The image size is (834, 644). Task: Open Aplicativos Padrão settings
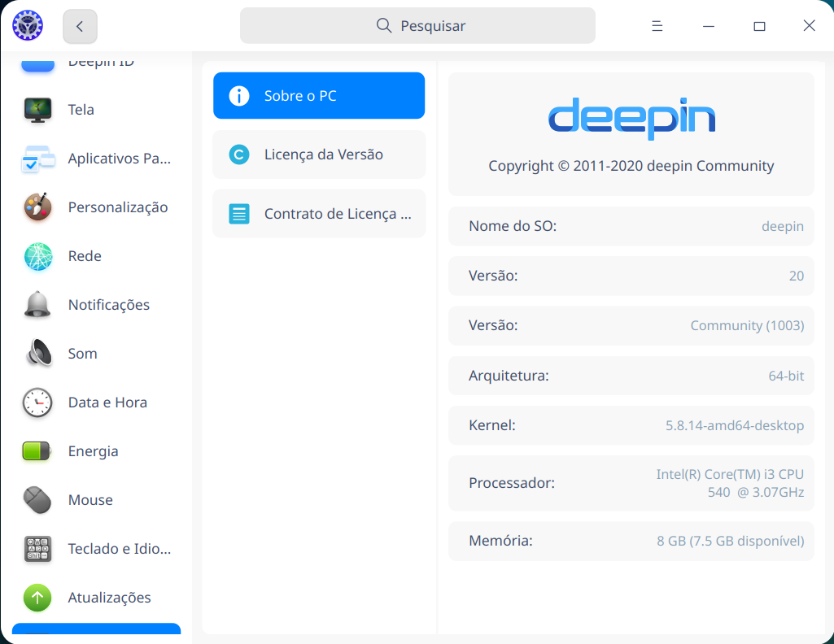[x=119, y=158]
